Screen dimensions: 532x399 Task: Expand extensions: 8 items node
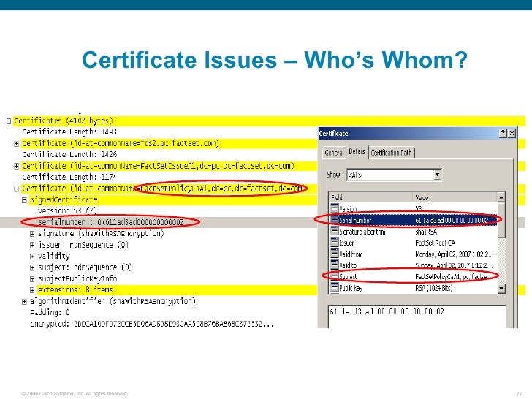32,290
